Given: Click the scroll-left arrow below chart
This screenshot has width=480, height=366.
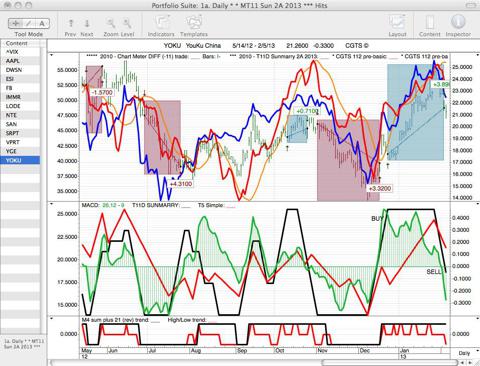Looking at the screenshot, I should point(463,362).
